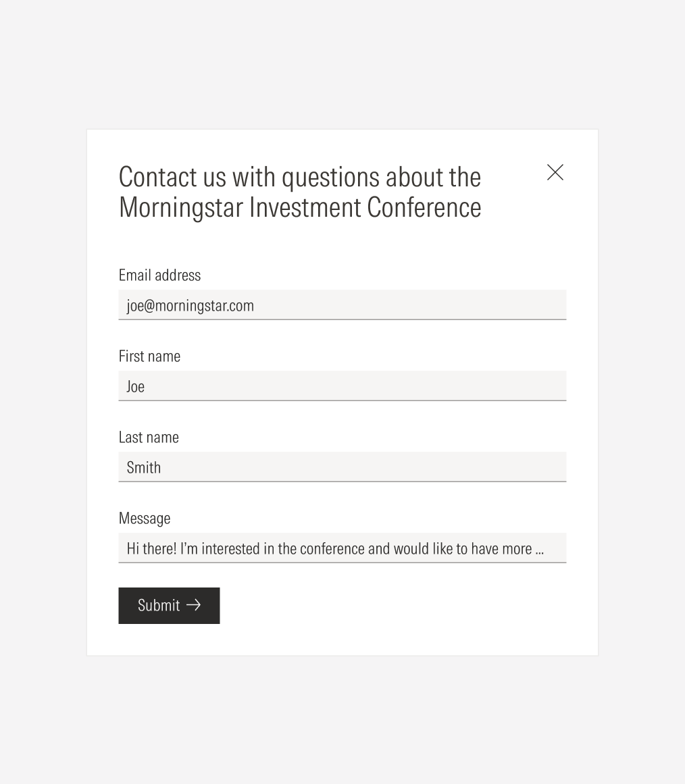This screenshot has width=685, height=784.
Task: Click the right-arrow glyph next to Submit text
Action: (194, 605)
